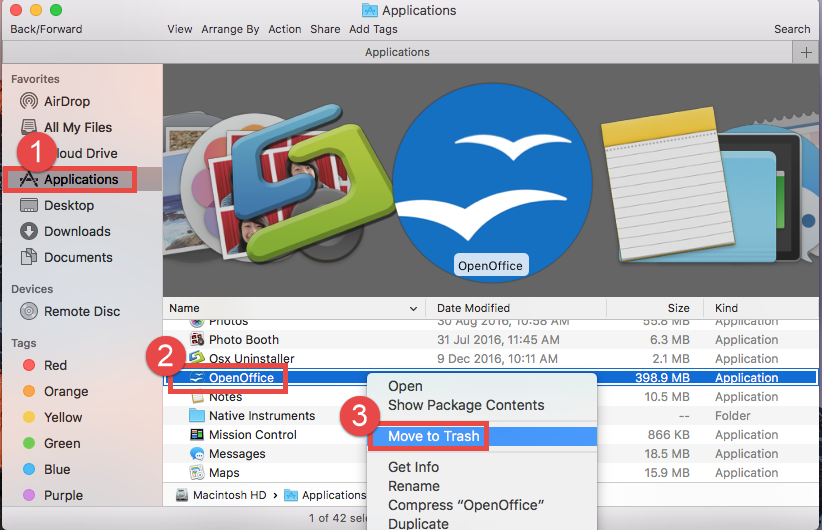The height and width of the screenshot is (530, 822).
Task: Click the 398.9 MB size cell
Action: pyautogui.click(x=662, y=378)
